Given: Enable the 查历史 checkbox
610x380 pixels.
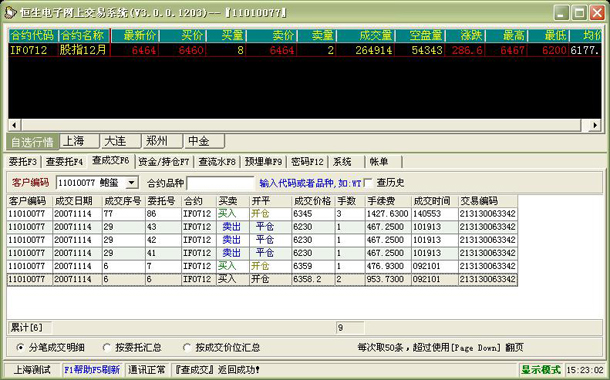Looking at the screenshot, I should (x=368, y=183).
